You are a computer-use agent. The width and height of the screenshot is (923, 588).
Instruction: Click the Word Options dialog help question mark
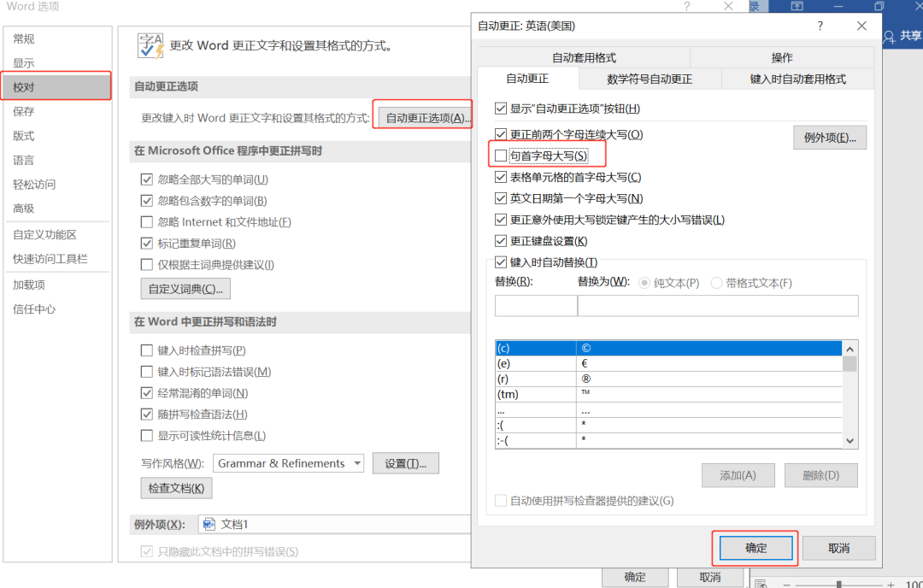point(687,7)
